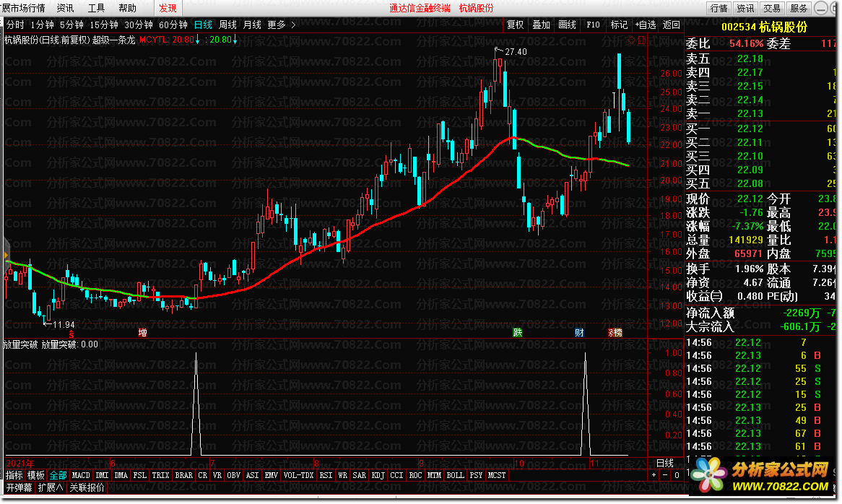Switch to the 分时 intraday view

15,25
